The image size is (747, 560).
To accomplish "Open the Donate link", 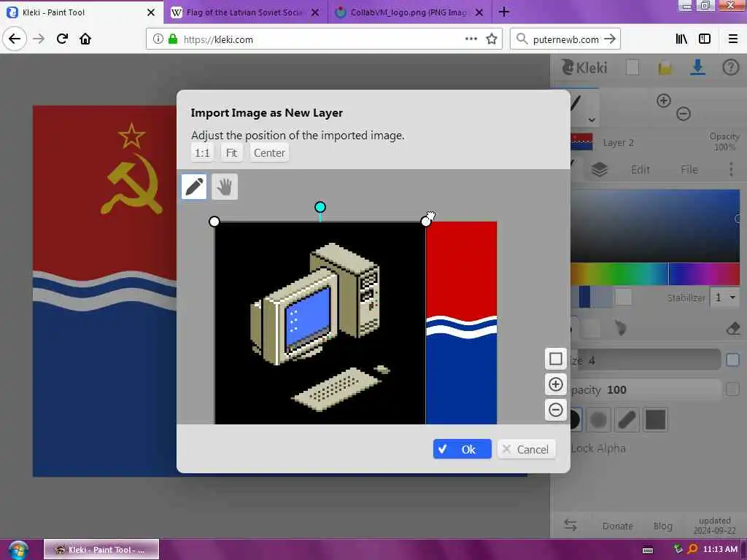I will 617,526.
